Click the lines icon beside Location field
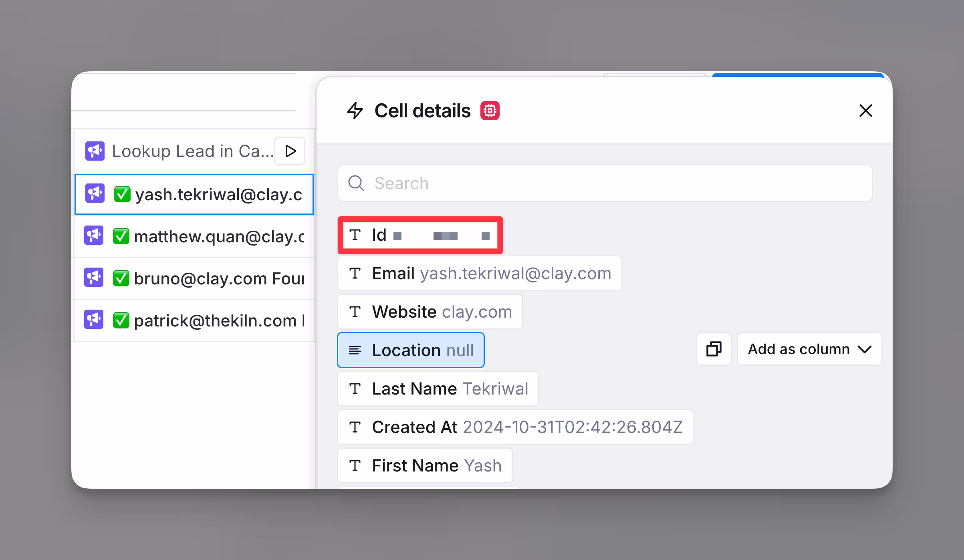Image resolution: width=964 pixels, height=560 pixels. click(355, 350)
